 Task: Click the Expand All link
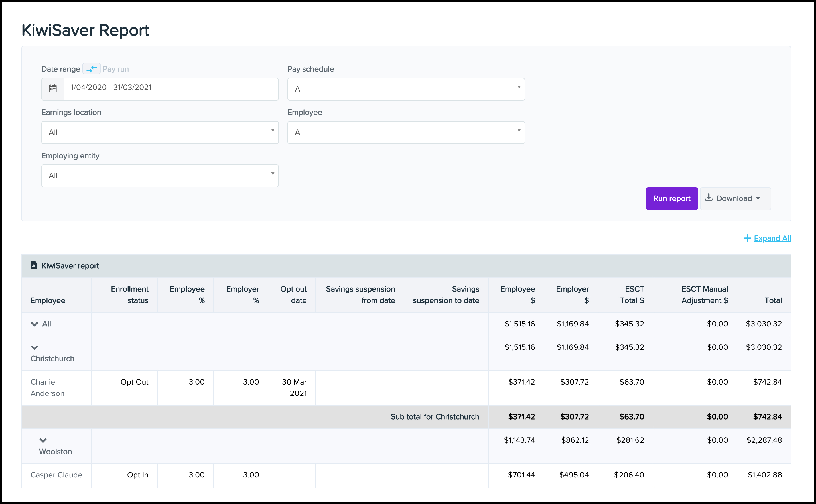click(x=772, y=238)
